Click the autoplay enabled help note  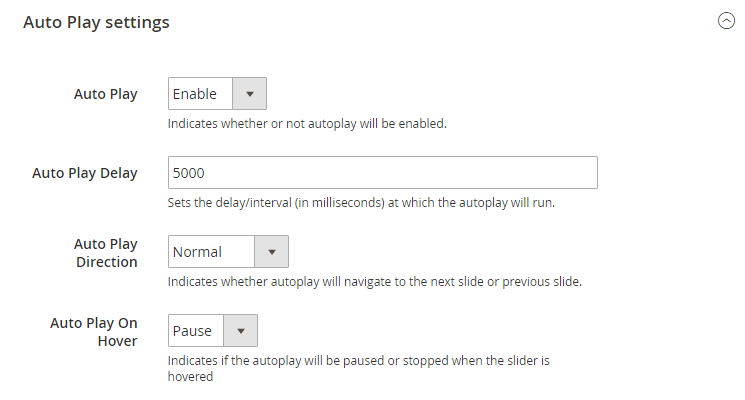point(307,124)
